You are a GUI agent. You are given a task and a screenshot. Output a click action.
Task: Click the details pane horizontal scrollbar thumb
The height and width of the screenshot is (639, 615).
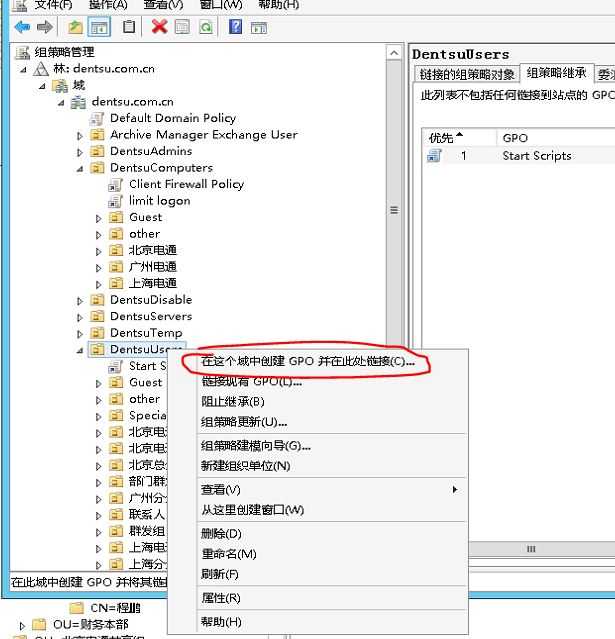pyautogui.click(x=531, y=549)
